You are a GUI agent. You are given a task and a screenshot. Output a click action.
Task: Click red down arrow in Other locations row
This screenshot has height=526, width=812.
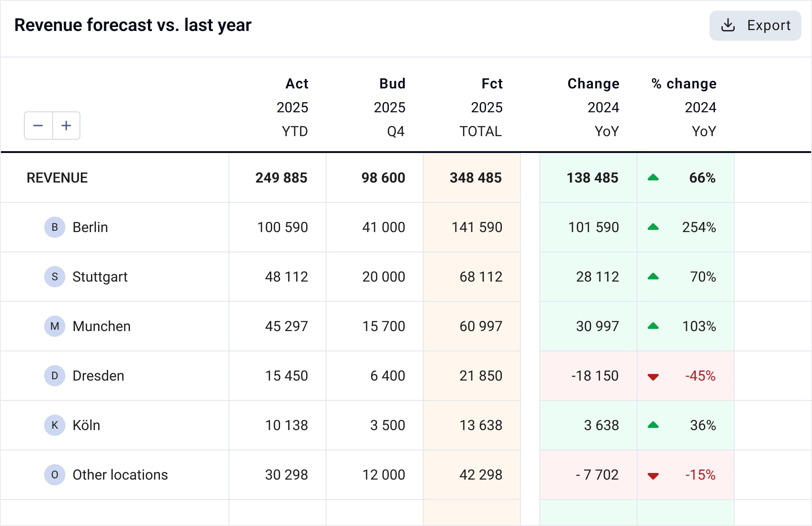[653, 476]
